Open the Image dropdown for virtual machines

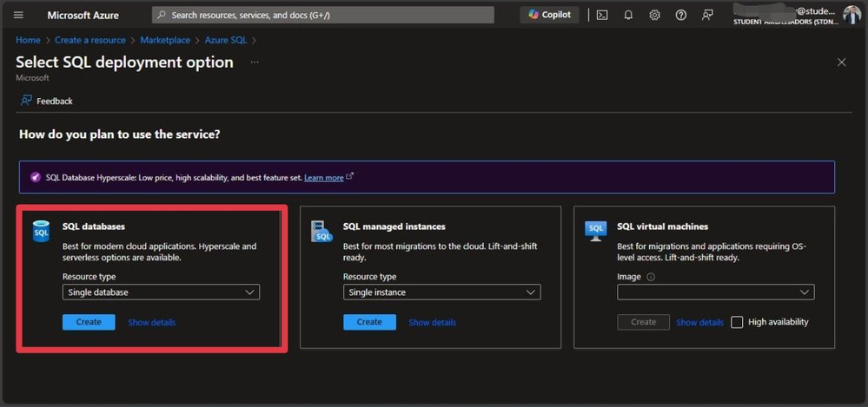coord(716,292)
